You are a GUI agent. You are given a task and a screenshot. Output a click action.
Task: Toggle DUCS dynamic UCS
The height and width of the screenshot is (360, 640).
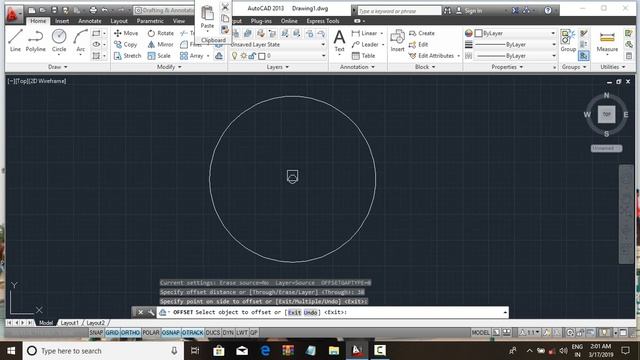[x=213, y=333]
